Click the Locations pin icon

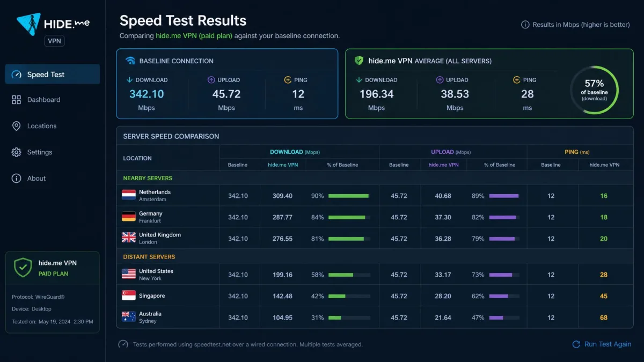(16, 126)
